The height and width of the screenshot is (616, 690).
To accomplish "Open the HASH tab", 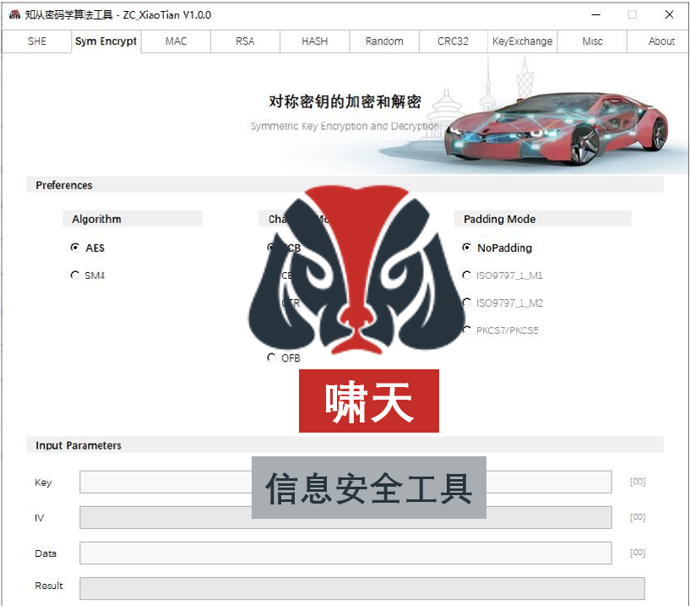I will (313, 41).
